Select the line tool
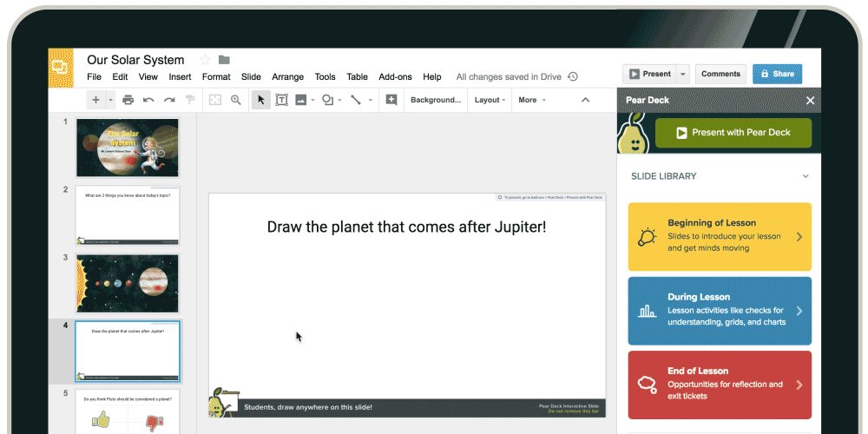The width and height of the screenshot is (868, 434). pyautogui.click(x=356, y=100)
